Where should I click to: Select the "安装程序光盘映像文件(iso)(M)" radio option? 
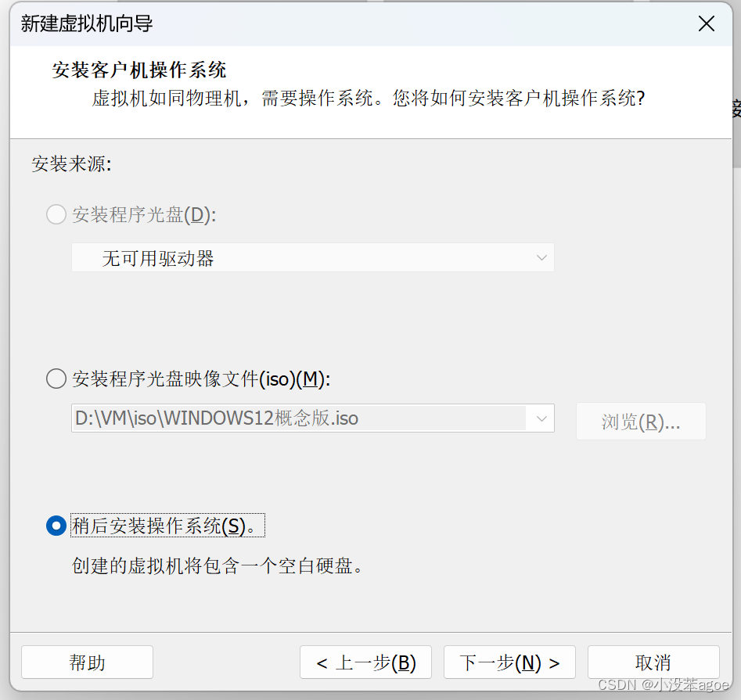(x=56, y=379)
